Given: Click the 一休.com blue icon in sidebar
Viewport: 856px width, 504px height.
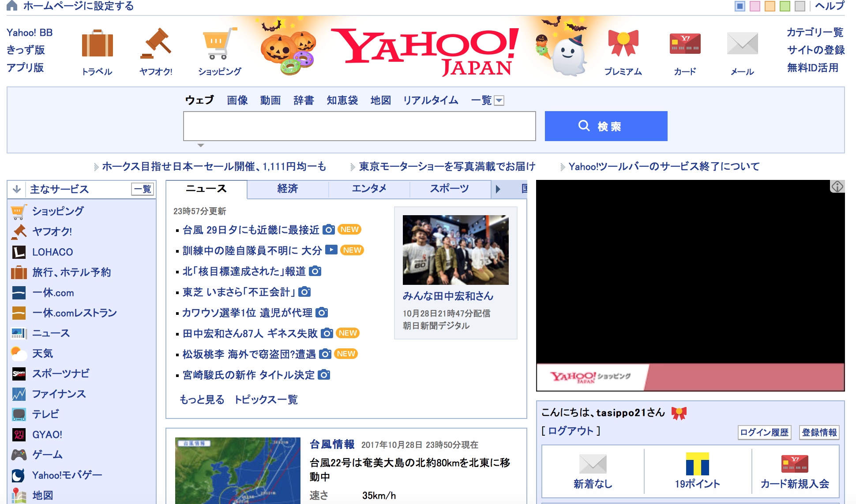Looking at the screenshot, I should [19, 293].
